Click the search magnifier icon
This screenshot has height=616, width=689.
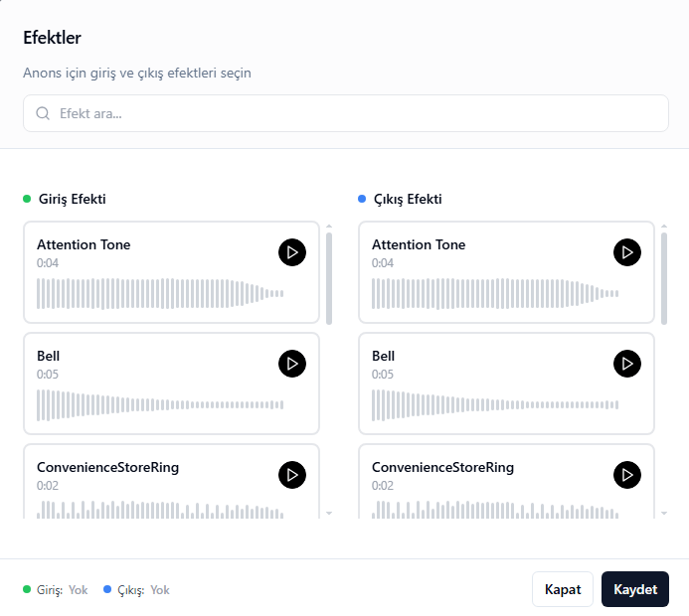click(43, 113)
